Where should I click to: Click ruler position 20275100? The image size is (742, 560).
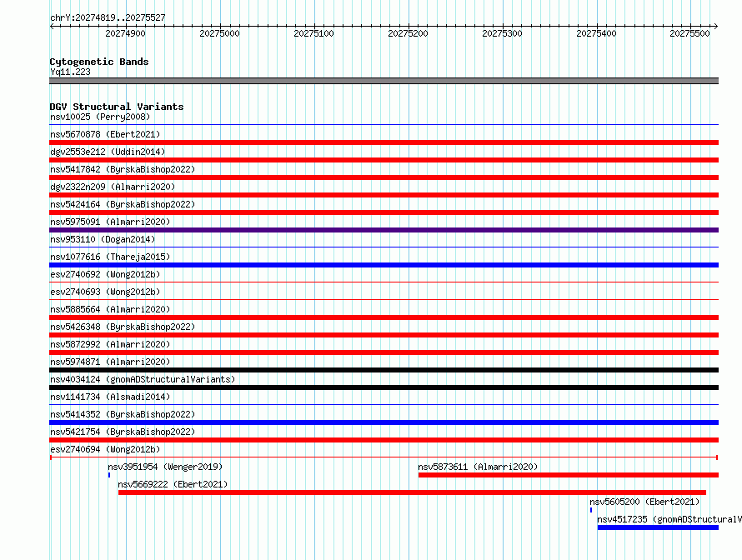click(x=313, y=33)
